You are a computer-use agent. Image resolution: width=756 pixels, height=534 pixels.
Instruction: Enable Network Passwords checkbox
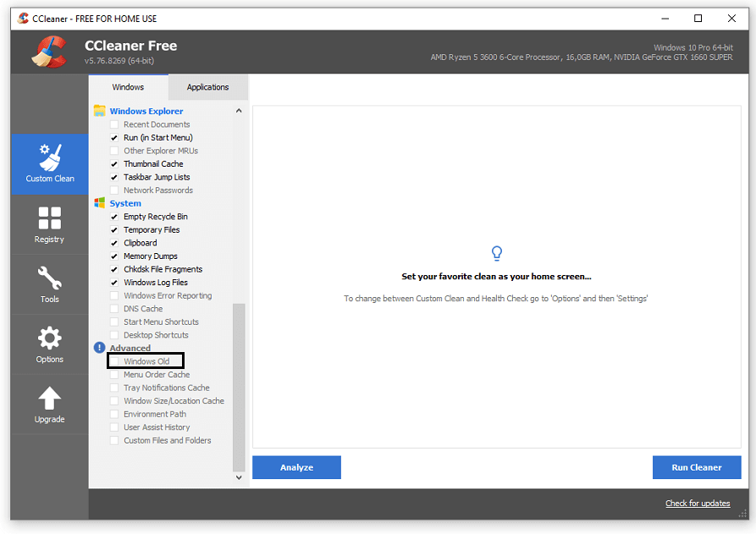click(x=114, y=190)
